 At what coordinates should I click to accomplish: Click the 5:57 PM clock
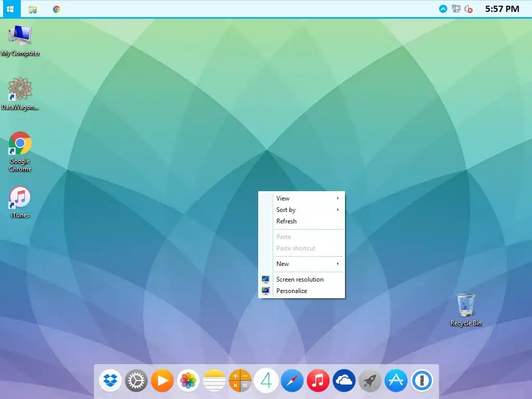[502, 9]
